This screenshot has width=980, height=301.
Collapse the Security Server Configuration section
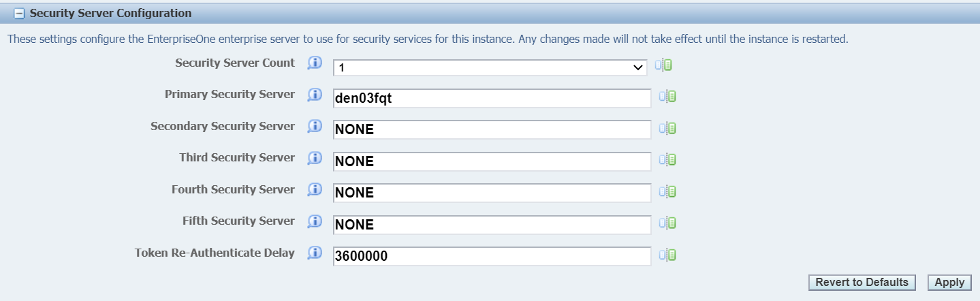coord(19,14)
